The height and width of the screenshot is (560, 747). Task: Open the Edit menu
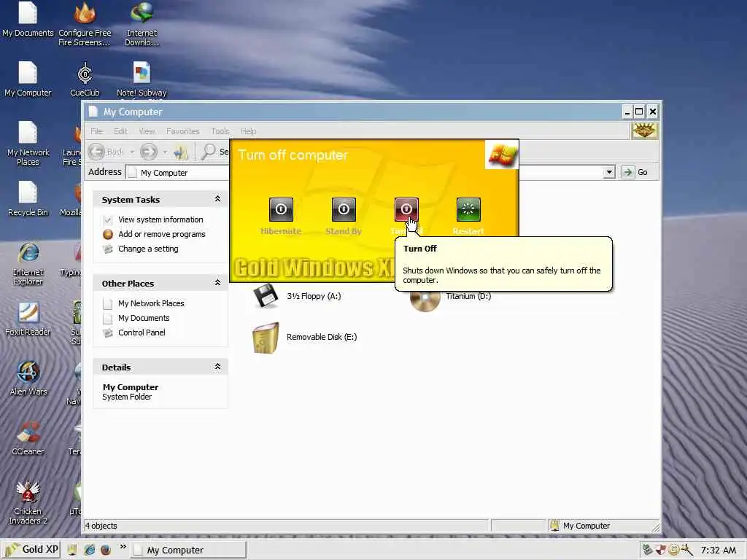(120, 131)
